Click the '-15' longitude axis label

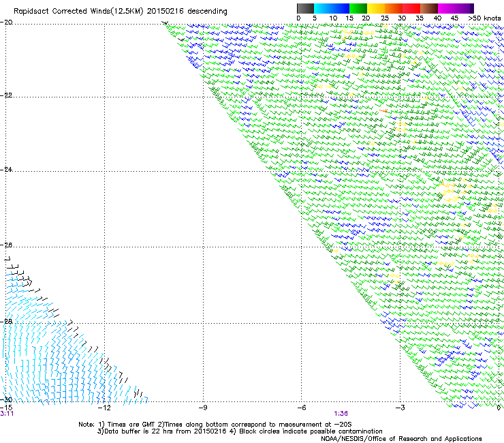(x=6, y=408)
